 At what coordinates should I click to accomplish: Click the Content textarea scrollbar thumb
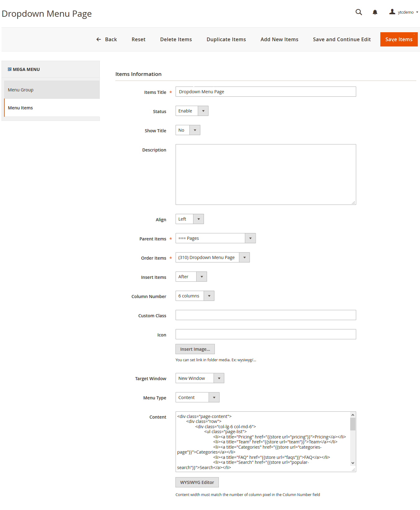tap(353, 424)
